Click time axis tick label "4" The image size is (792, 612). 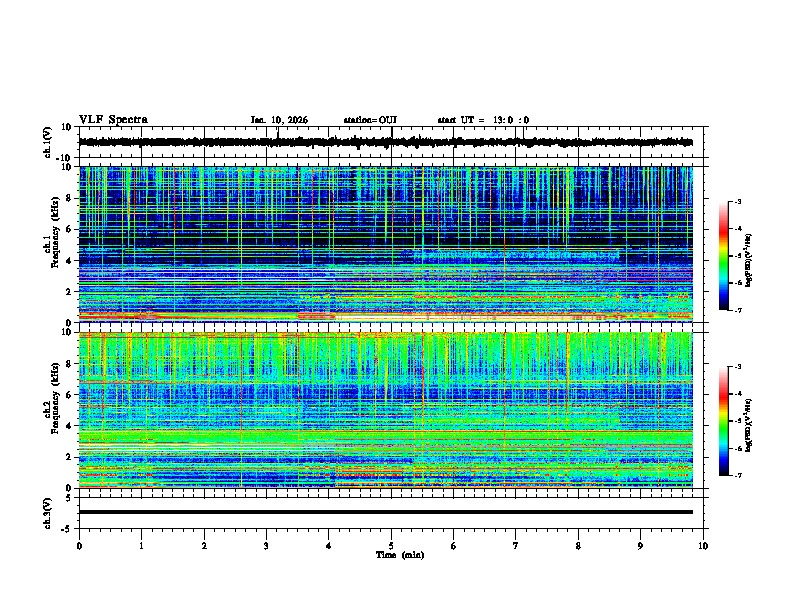click(x=329, y=546)
